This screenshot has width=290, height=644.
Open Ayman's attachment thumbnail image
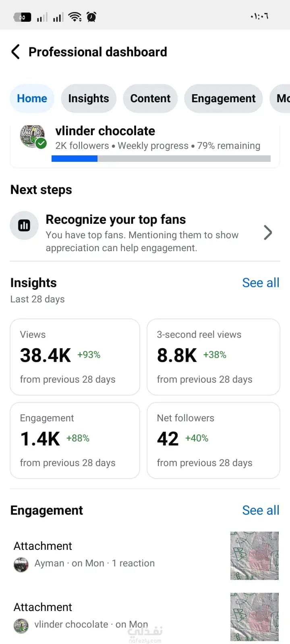(x=255, y=555)
